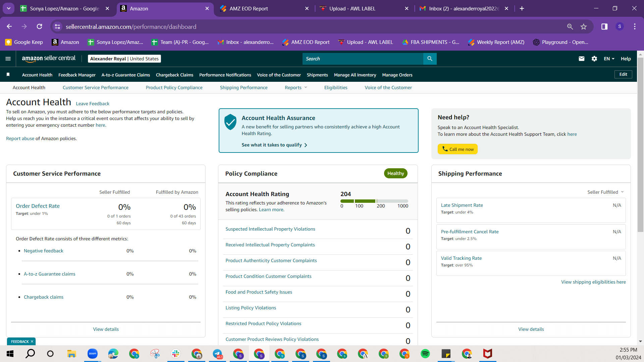Viewport: 644px width, 362px height.
Task: Open the messages envelope icon
Action: (582, 59)
